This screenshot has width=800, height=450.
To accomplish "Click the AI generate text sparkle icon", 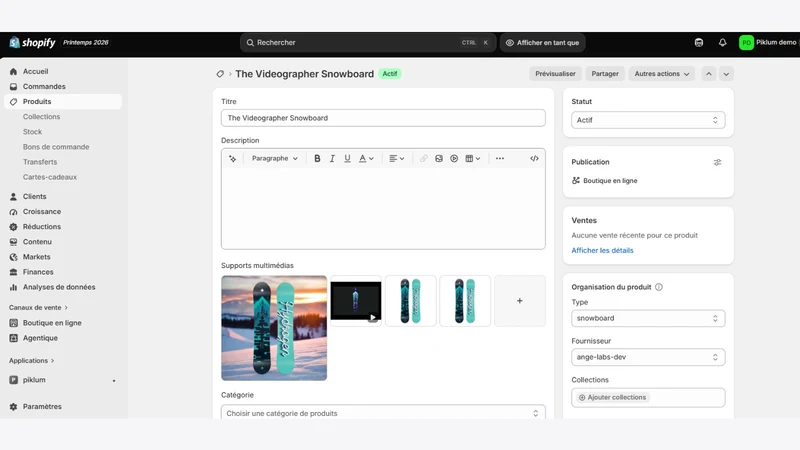I will 233,159.
